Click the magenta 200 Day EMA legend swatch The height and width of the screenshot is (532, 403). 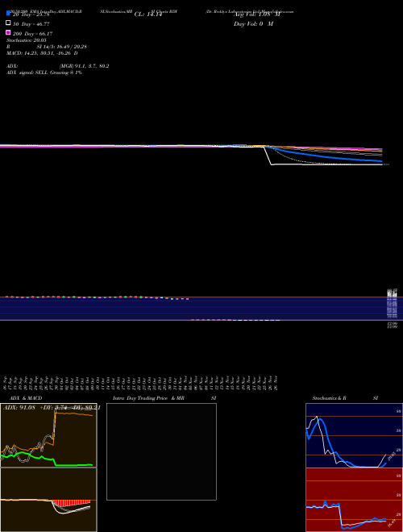coord(8,32)
